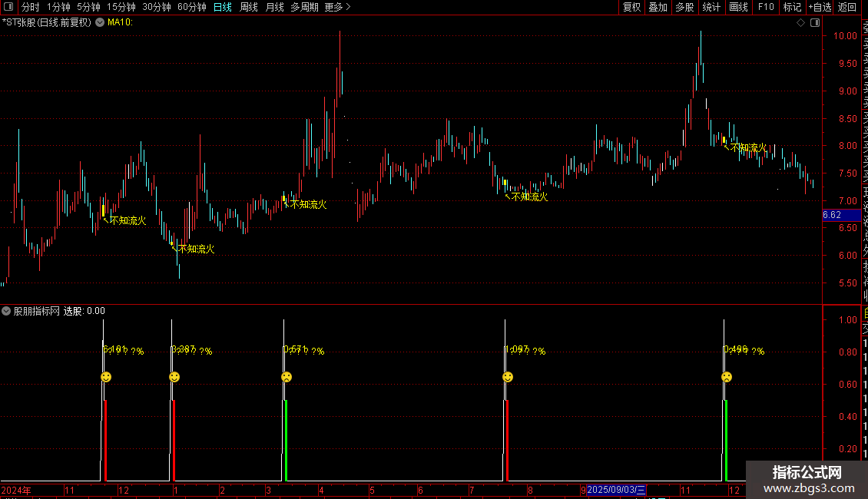Select the 月线 monthly chart tab
This screenshot has height=499, width=868.
(274, 7)
